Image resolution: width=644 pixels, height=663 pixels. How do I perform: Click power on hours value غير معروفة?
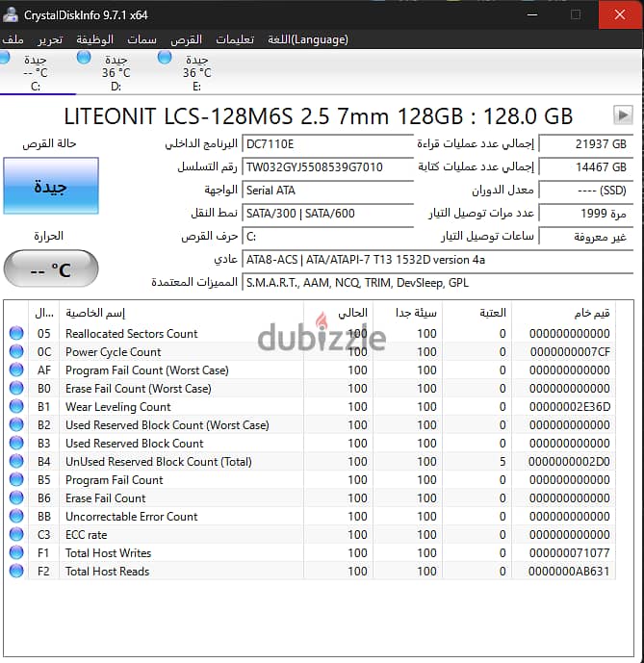click(x=586, y=237)
